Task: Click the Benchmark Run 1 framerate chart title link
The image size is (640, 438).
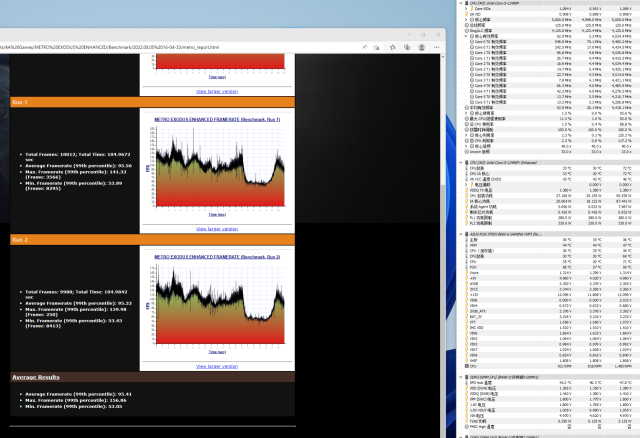Action: pyautogui.click(x=217, y=120)
